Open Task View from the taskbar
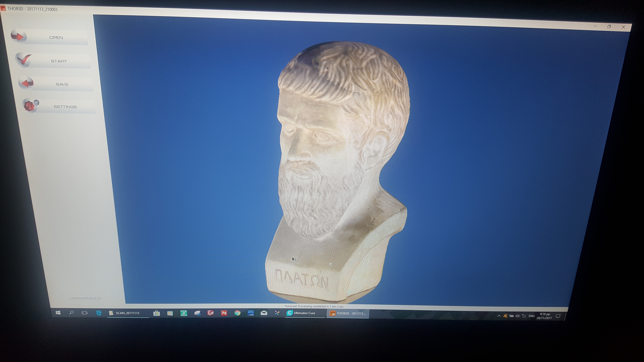The width and height of the screenshot is (644, 362). pyautogui.click(x=85, y=313)
